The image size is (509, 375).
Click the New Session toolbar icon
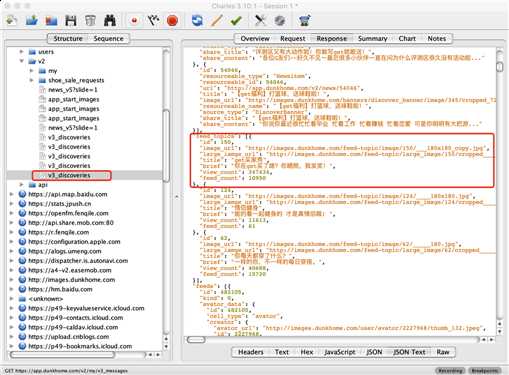point(12,21)
